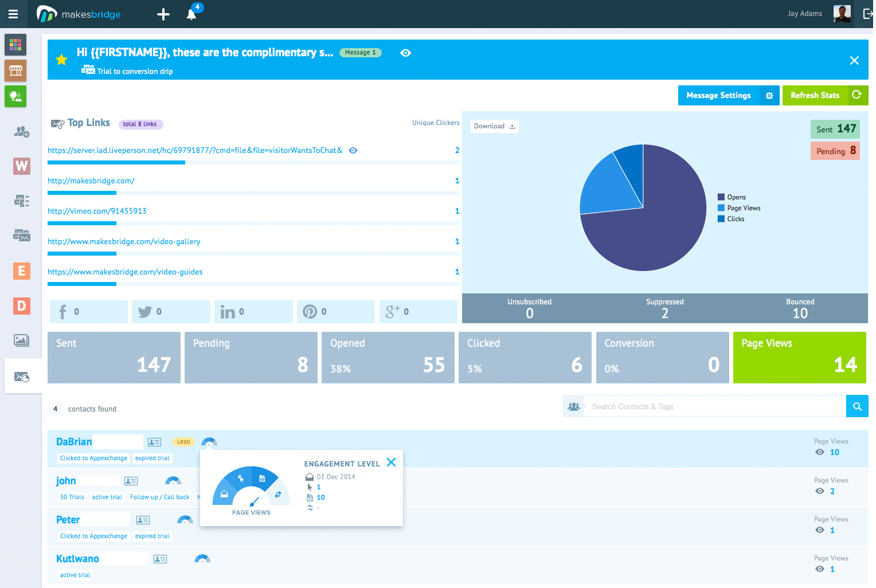Click the Search Contacts & Tags field
The image size is (876, 588).
click(x=714, y=406)
